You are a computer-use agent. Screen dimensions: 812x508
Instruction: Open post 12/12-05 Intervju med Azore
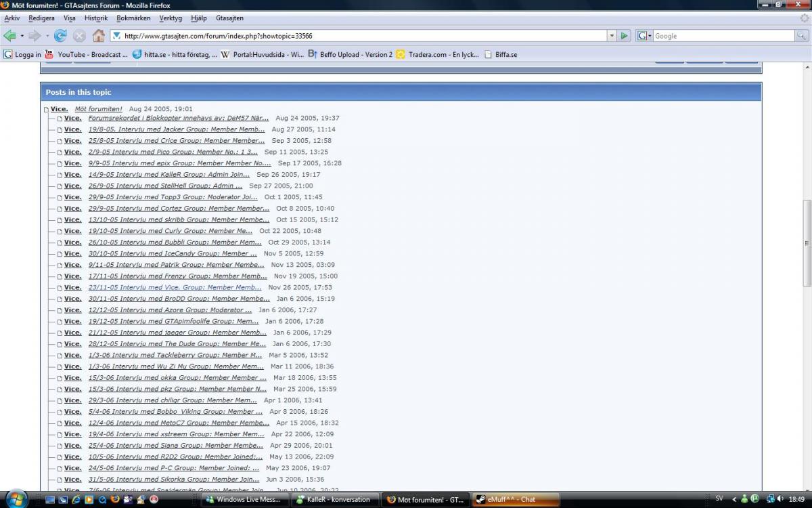point(170,310)
